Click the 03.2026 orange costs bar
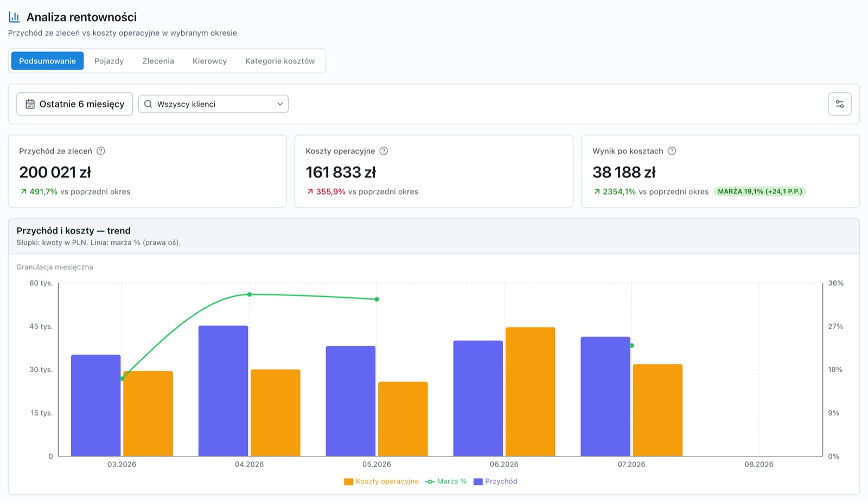 [148, 413]
